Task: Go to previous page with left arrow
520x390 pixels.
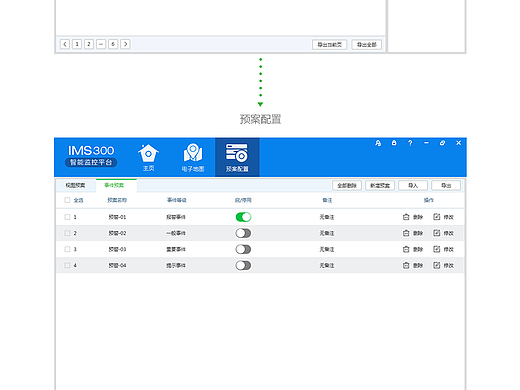Action: click(65, 44)
